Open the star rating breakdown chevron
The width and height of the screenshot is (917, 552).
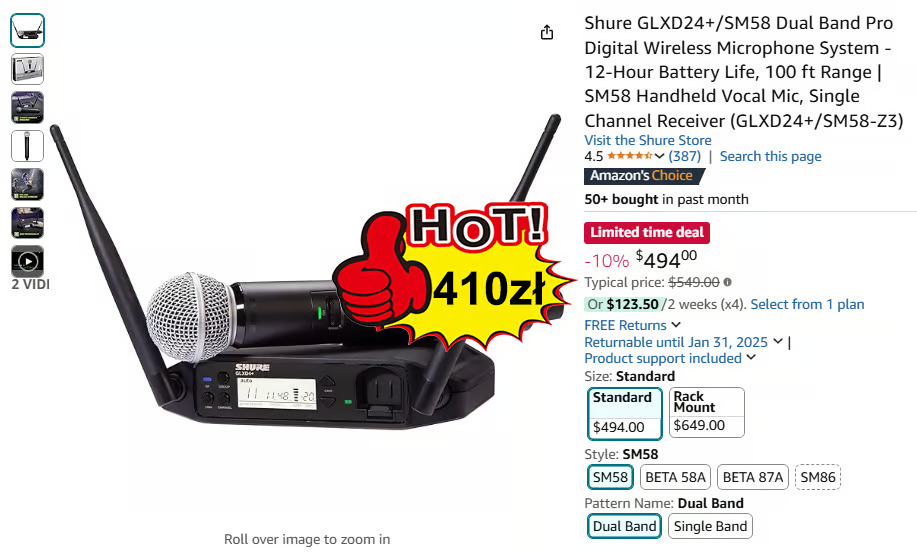(660, 156)
